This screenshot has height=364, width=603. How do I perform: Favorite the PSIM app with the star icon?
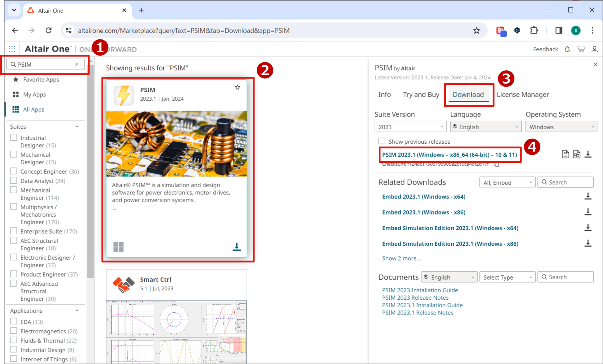237,87
